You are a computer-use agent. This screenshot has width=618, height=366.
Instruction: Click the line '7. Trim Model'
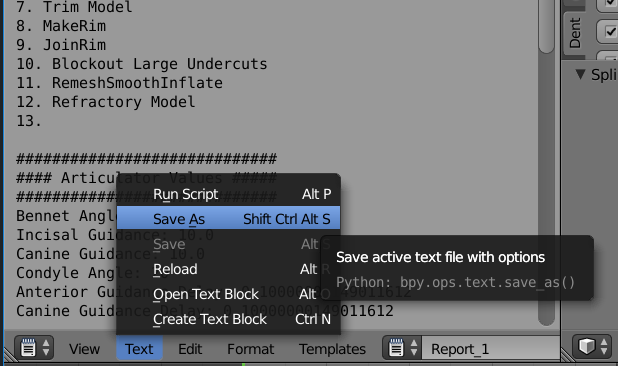point(74,7)
